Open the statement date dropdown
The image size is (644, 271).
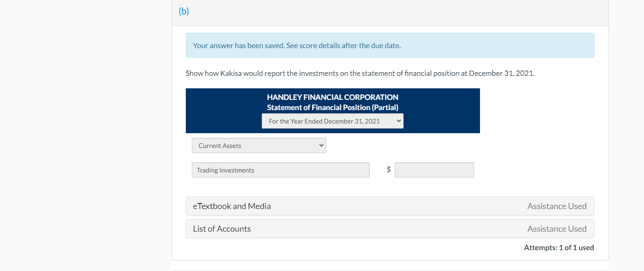(332, 121)
